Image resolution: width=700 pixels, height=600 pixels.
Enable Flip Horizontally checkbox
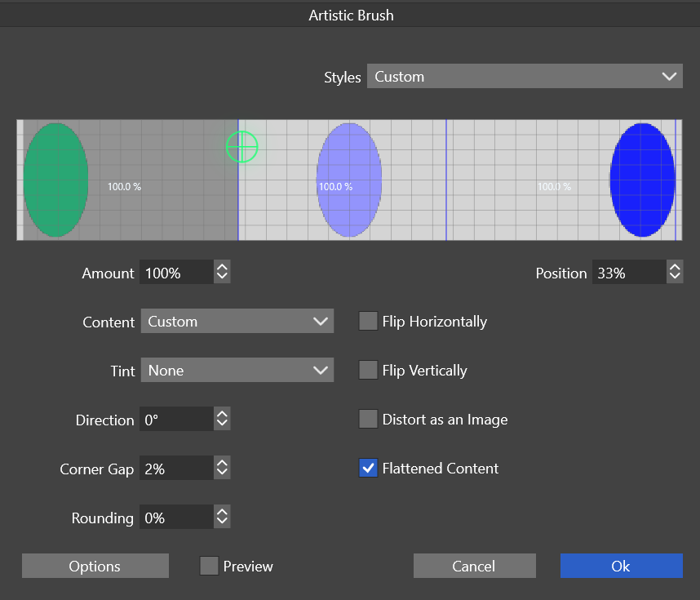(368, 321)
